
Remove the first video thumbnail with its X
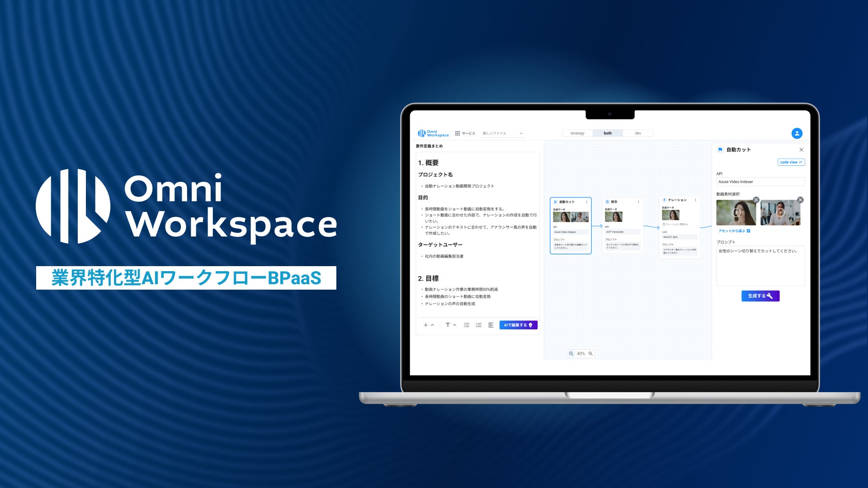coord(756,200)
